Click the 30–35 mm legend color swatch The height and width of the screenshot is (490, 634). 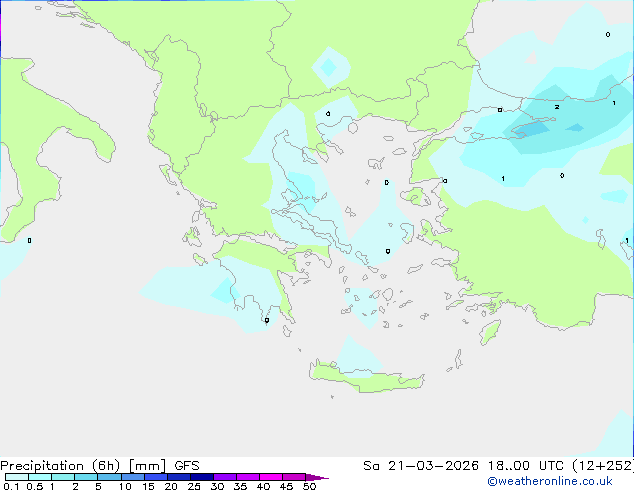pyautogui.click(x=225, y=477)
